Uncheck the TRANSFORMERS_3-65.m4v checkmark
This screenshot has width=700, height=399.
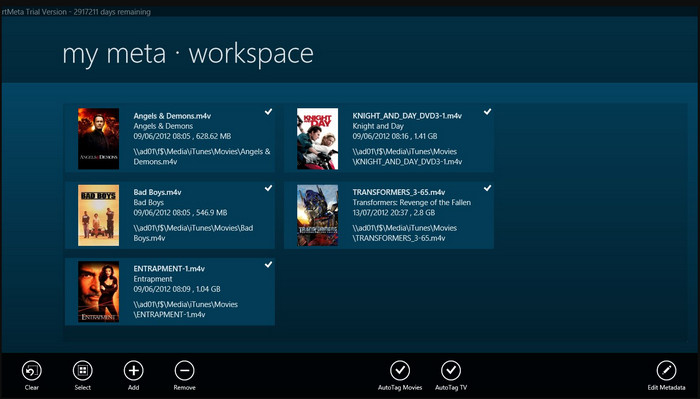pos(488,188)
